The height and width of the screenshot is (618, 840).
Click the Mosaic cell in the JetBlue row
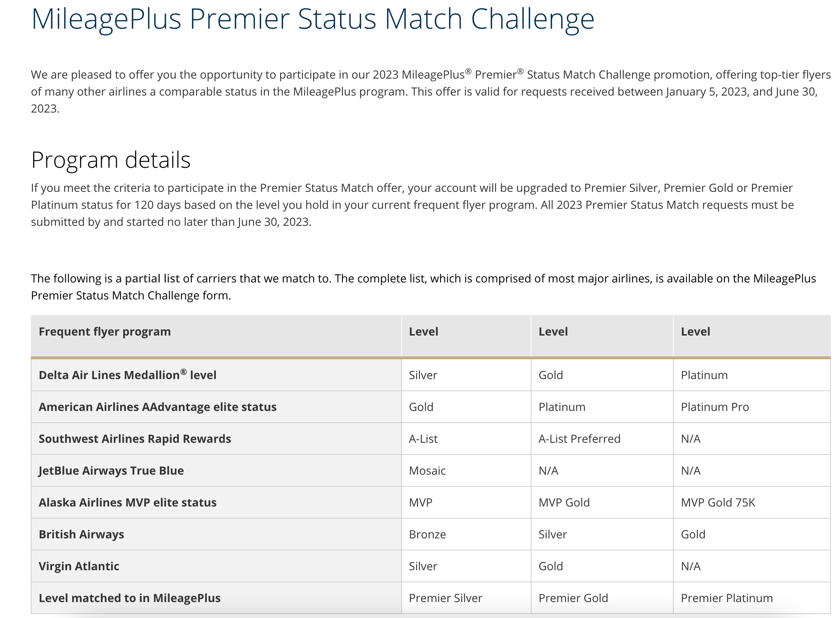pyautogui.click(x=427, y=471)
